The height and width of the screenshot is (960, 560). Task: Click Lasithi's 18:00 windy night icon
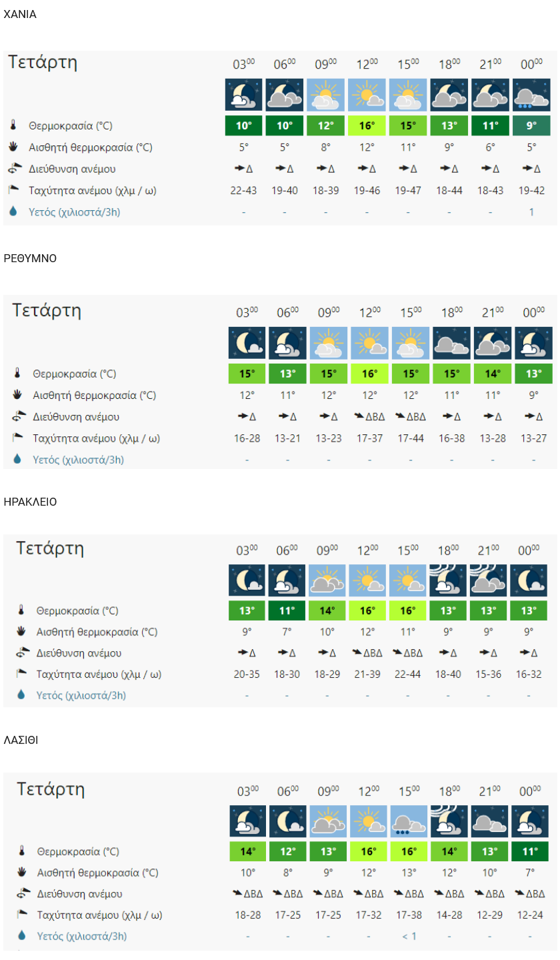tap(449, 821)
